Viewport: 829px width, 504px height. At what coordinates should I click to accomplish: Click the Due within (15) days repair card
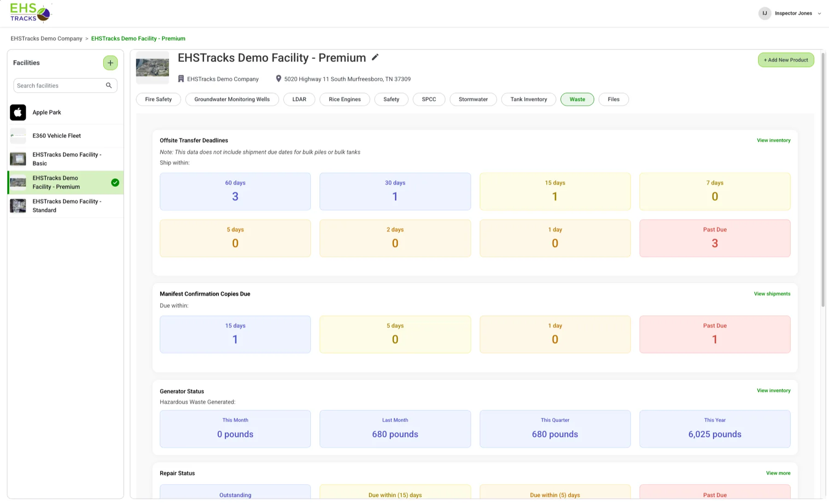click(x=395, y=492)
